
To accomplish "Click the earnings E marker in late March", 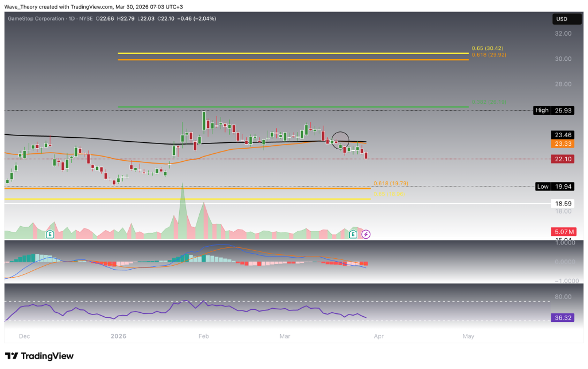I will 353,234.
